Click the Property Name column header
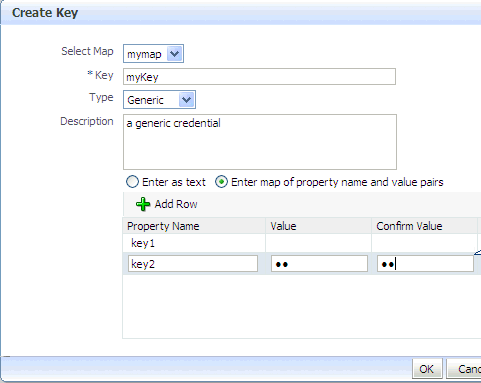The image size is (481, 383). (x=163, y=226)
